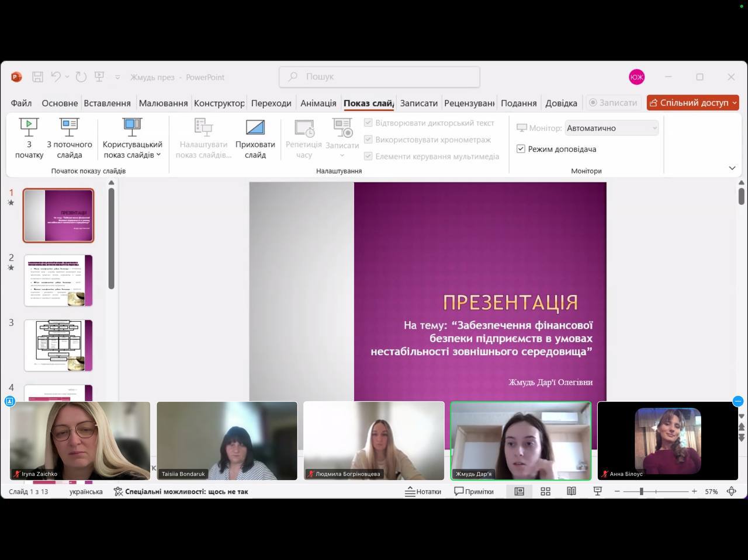Click the Спільний доступ share button

692,103
